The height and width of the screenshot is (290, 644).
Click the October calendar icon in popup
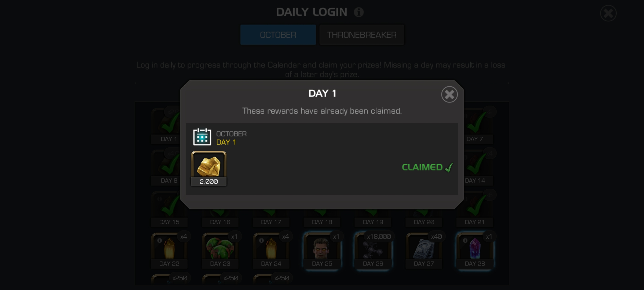(x=202, y=137)
